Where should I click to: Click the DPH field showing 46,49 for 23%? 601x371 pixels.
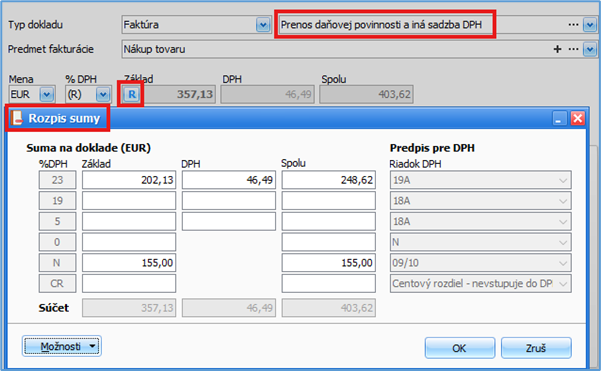coord(229,180)
